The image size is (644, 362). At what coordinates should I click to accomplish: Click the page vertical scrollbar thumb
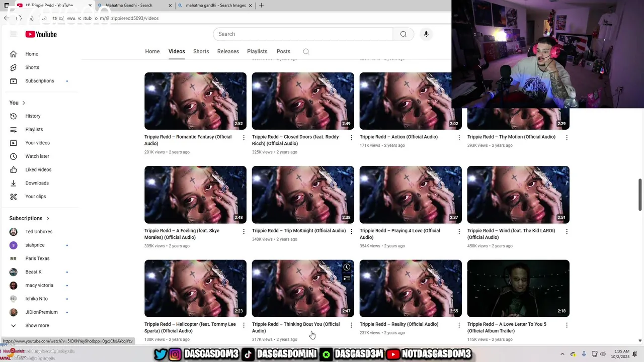click(x=640, y=195)
